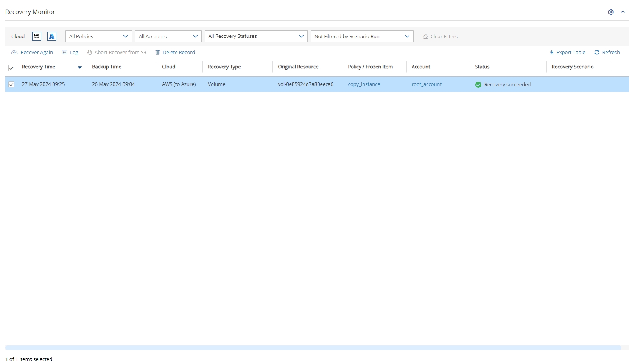The height and width of the screenshot is (364, 632).
Task: Click the horizontal scrollbar at bottom
Action: click(313, 348)
